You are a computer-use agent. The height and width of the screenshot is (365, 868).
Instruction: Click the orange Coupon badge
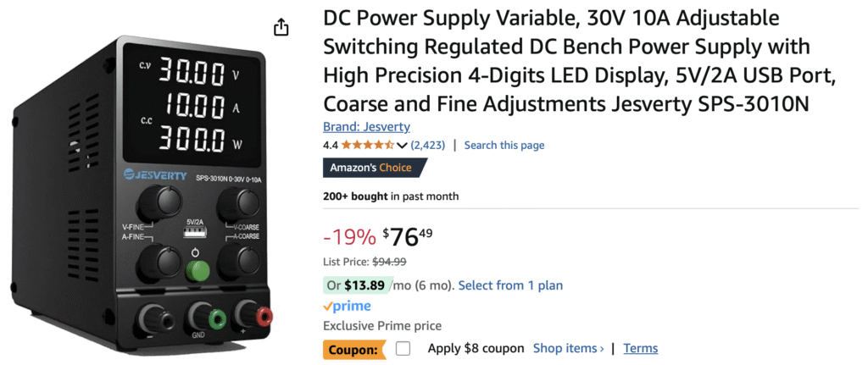354,348
